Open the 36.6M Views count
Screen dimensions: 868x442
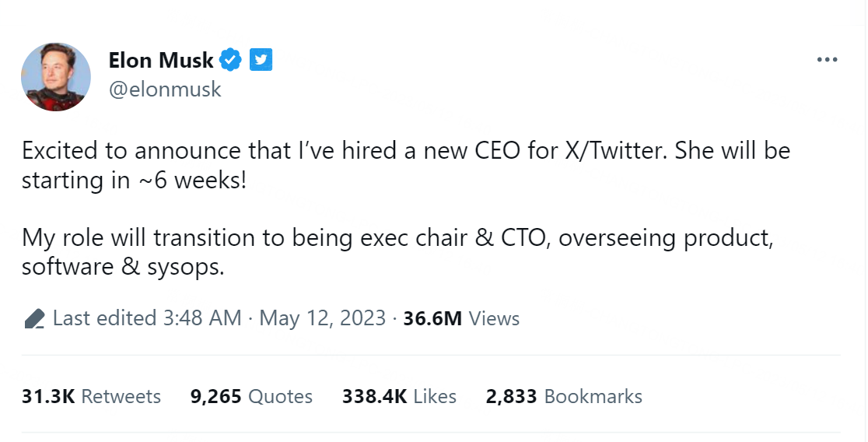pyautogui.click(x=432, y=318)
